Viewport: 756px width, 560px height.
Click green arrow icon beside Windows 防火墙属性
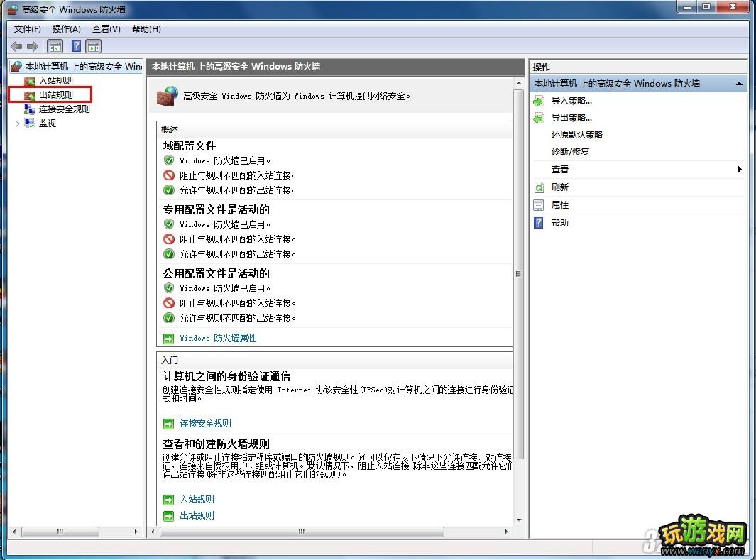tap(168, 339)
